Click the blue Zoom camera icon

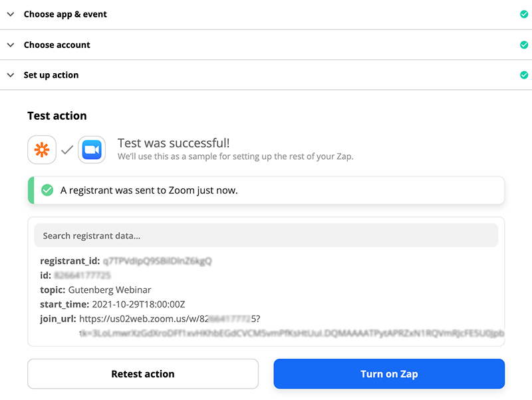(92, 150)
